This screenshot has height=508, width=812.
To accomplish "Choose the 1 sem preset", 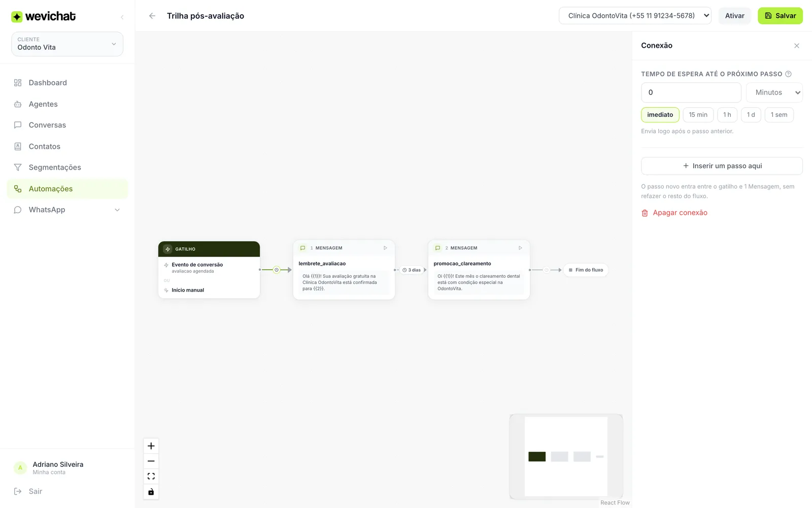I will [779, 115].
